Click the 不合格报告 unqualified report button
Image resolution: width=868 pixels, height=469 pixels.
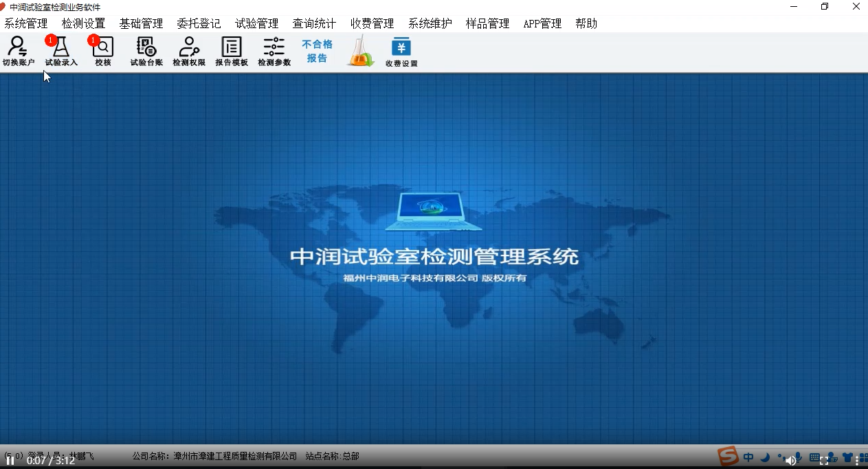pyautogui.click(x=317, y=52)
